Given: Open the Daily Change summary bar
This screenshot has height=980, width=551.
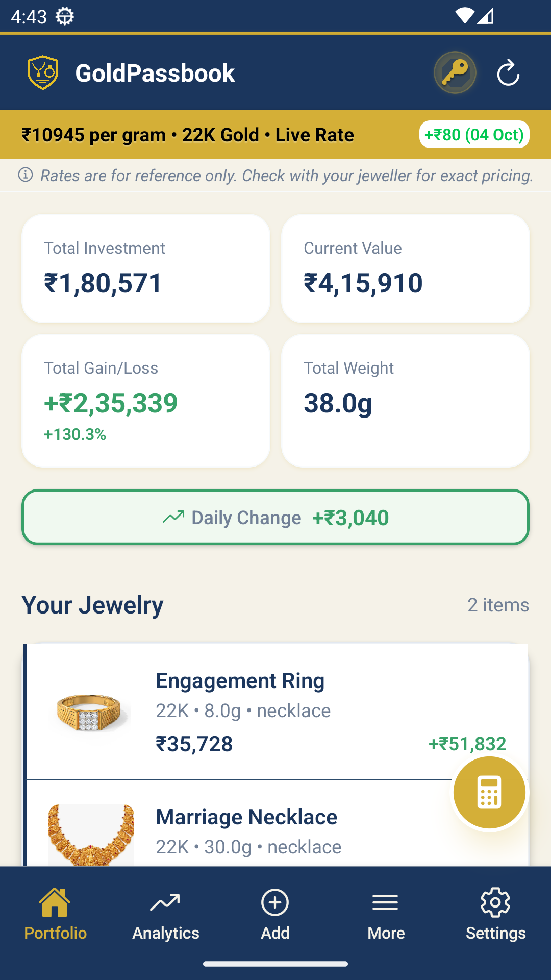Looking at the screenshot, I should (x=275, y=518).
